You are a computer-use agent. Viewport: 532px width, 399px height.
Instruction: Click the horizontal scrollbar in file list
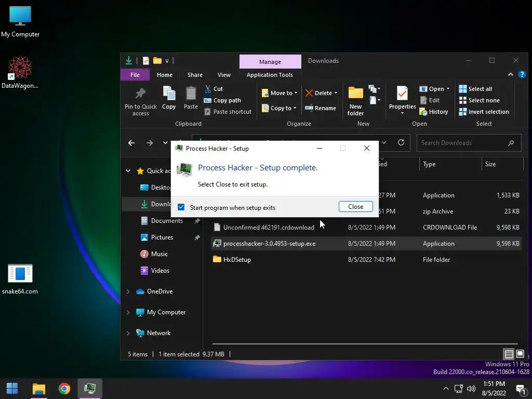(x=365, y=344)
